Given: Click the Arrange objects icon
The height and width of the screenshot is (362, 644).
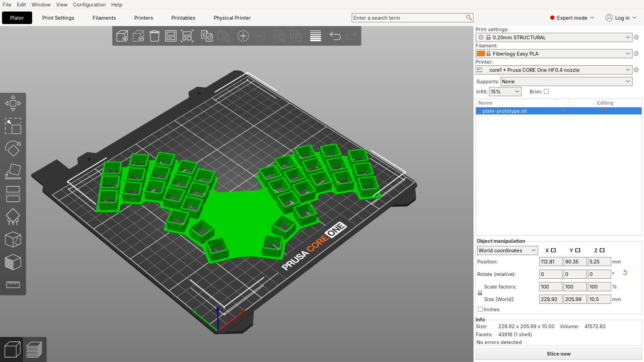Looking at the screenshot, I should pyautogui.click(x=171, y=36).
